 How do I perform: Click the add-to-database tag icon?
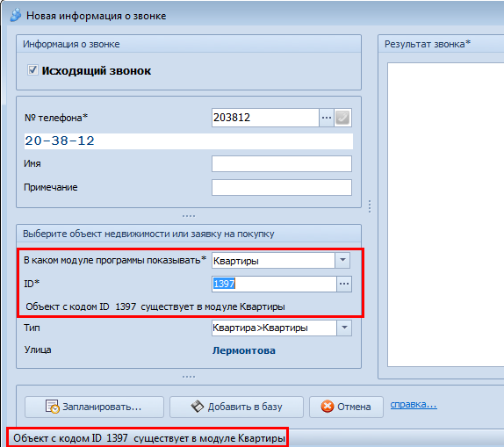pyautogui.click(x=198, y=407)
